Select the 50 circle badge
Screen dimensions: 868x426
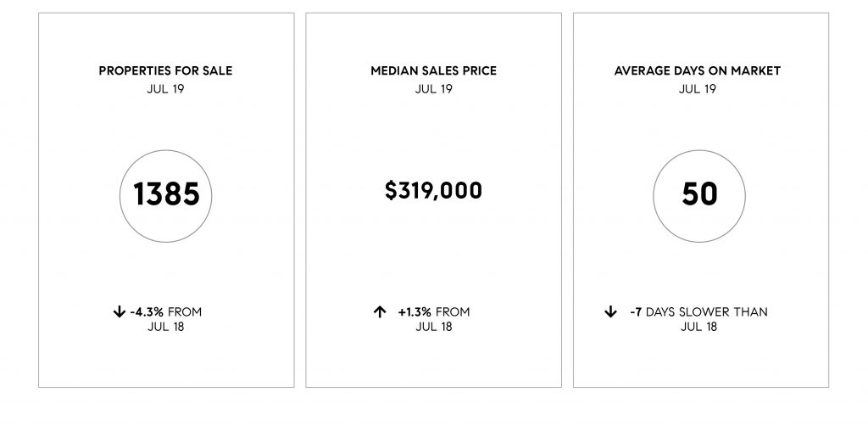pos(699,195)
